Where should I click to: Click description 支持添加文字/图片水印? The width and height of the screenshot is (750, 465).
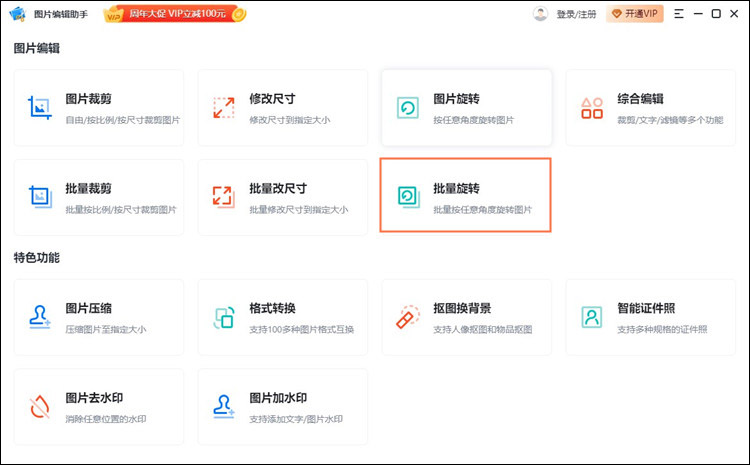point(296,419)
